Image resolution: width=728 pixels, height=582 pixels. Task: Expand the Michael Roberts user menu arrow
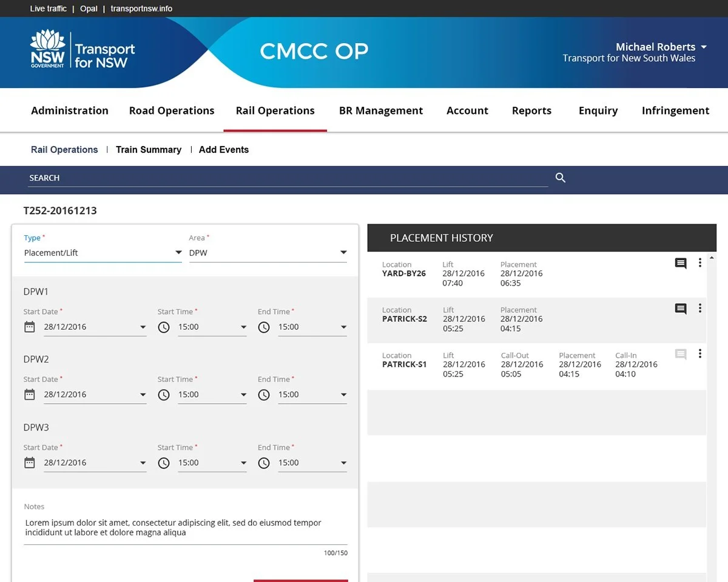click(x=704, y=47)
